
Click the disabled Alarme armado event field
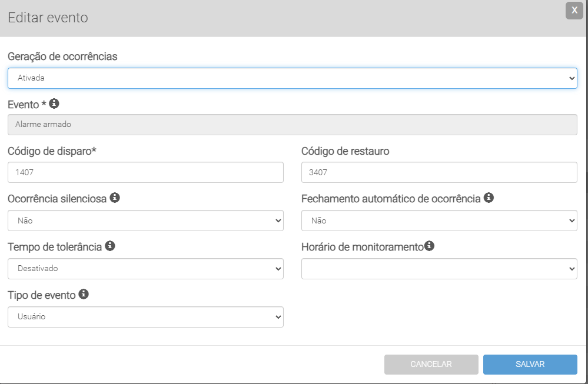[292, 125]
